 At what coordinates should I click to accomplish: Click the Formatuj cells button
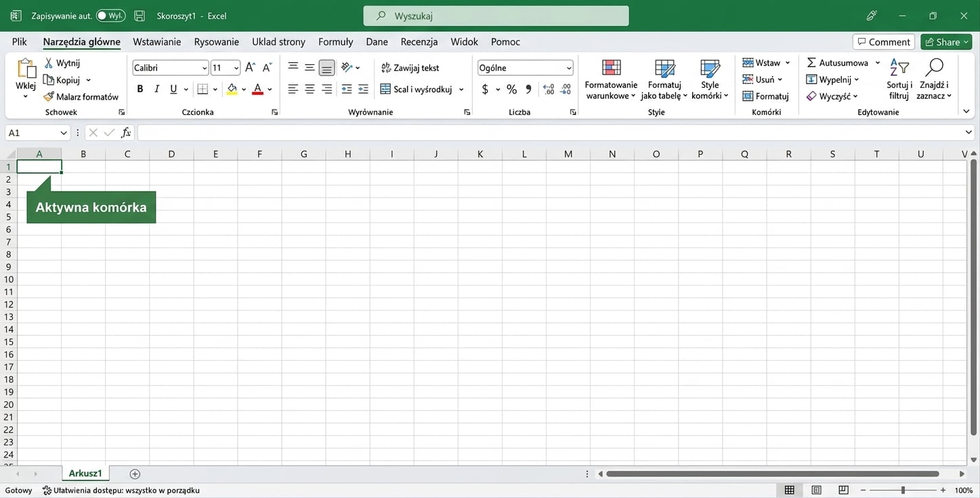point(766,97)
